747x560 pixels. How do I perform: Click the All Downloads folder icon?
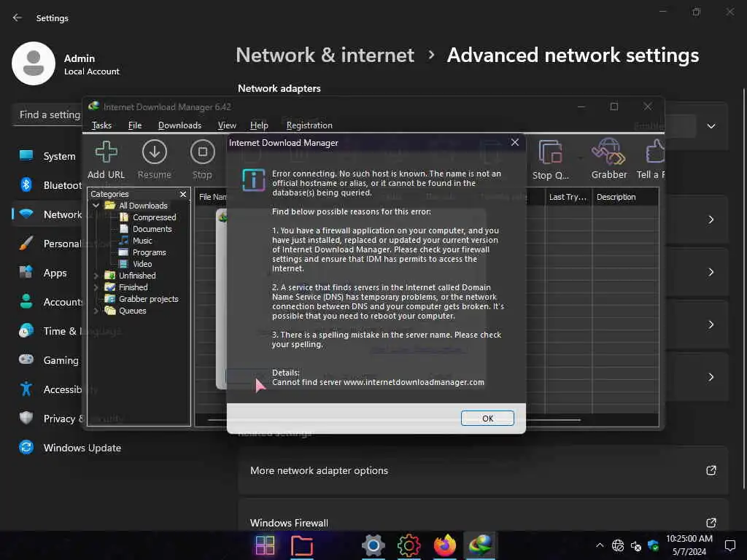110,205
